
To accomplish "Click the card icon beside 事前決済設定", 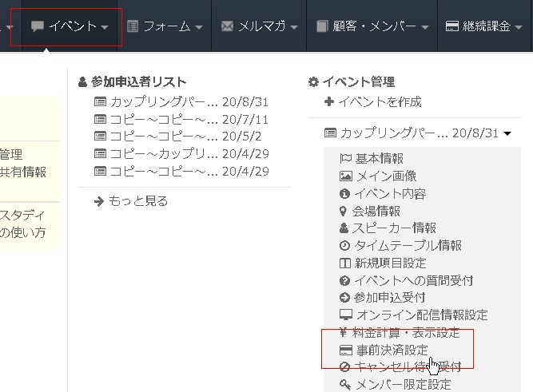I will (x=346, y=350).
